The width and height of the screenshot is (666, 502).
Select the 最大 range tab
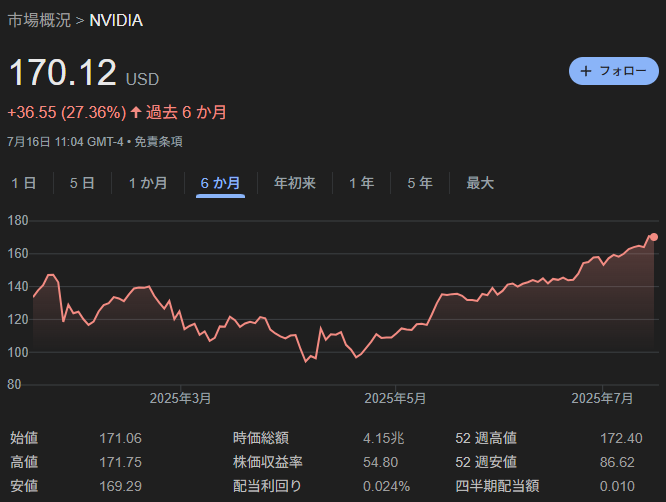point(480,183)
